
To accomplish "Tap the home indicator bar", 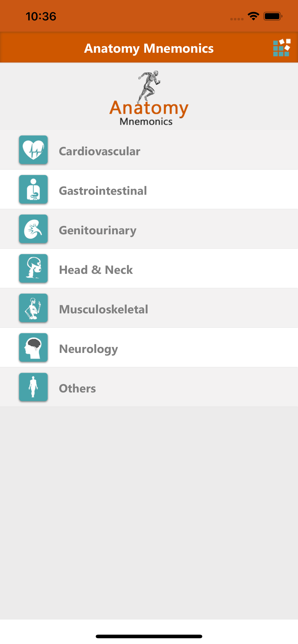I will 149,636.
